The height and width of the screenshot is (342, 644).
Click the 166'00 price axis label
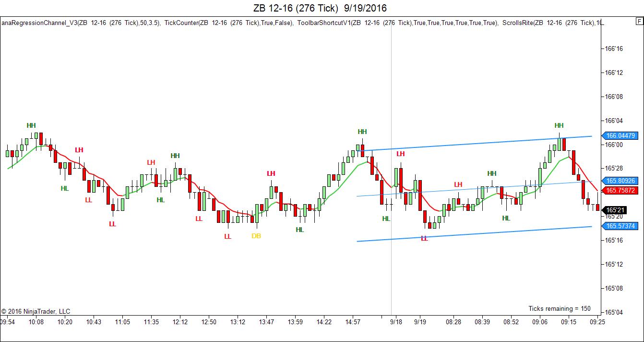tap(614, 145)
